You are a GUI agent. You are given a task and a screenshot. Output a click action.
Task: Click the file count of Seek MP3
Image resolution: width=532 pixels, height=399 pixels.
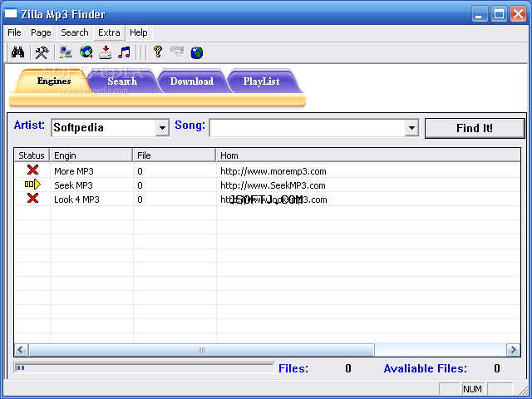tap(140, 185)
